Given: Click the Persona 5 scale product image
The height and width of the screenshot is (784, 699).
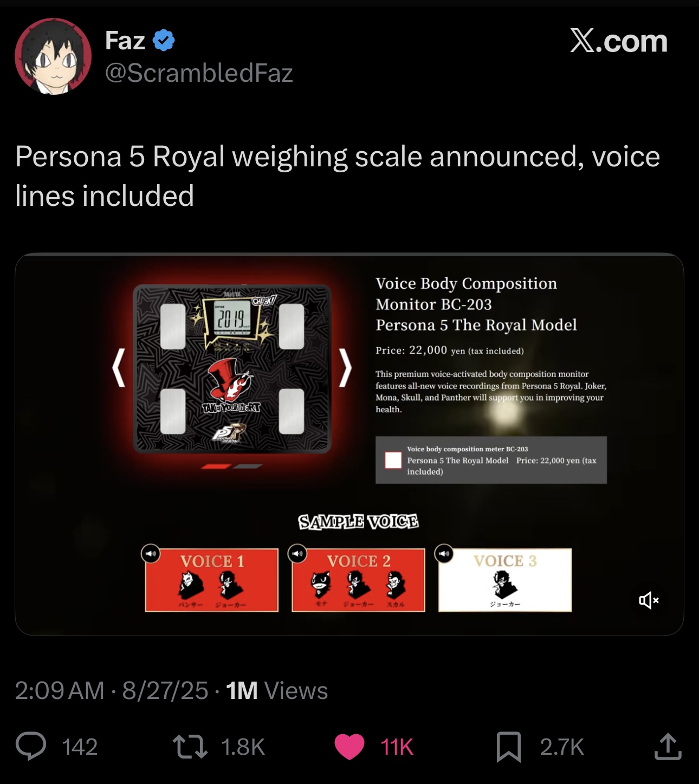Looking at the screenshot, I should pos(232,368).
